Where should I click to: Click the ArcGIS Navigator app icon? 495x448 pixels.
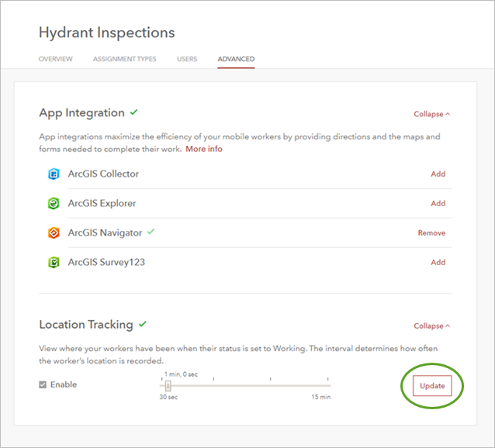coord(54,233)
